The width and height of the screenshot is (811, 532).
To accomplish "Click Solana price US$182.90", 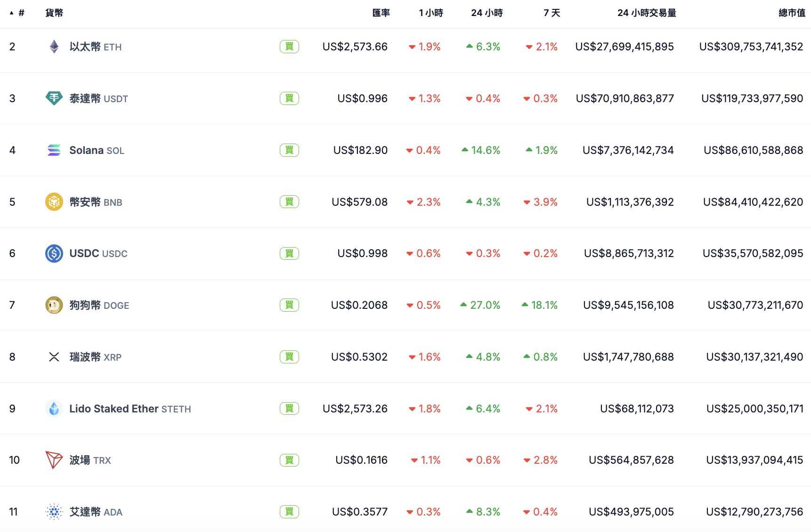I will coord(360,150).
